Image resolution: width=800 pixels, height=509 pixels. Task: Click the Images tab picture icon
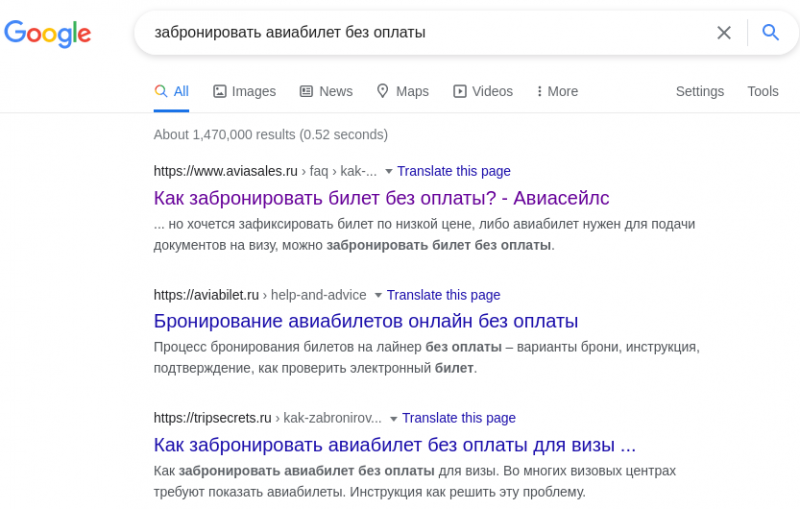click(220, 91)
